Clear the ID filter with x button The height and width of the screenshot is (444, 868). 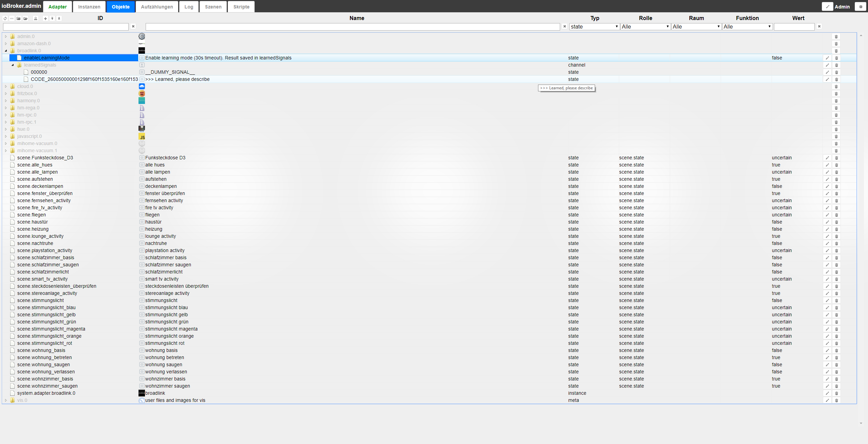coord(133,26)
